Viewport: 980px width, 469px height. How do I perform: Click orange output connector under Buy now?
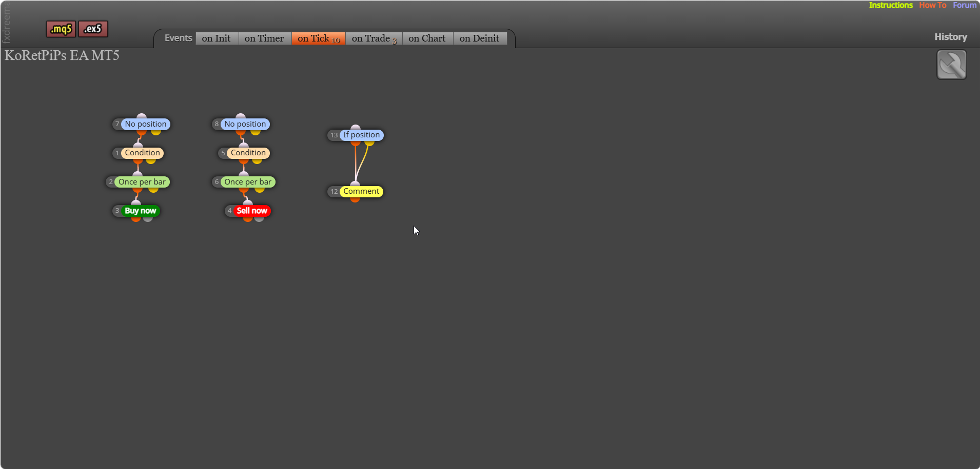(x=136, y=219)
